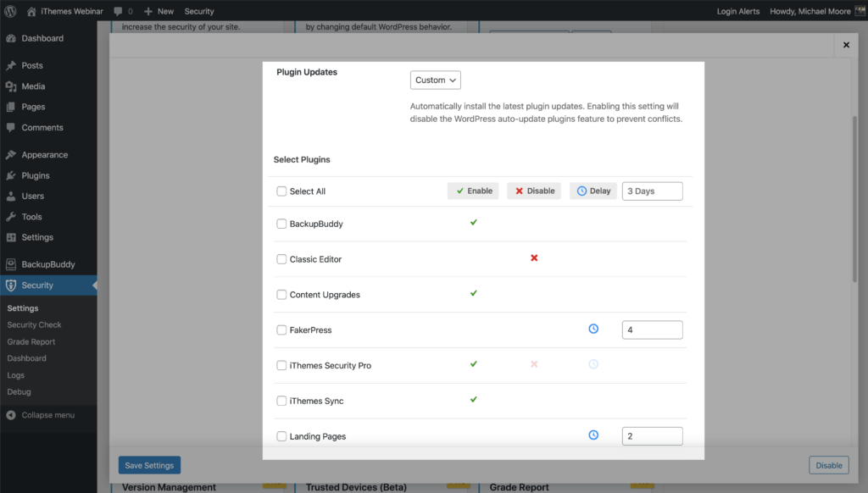Image resolution: width=868 pixels, height=493 pixels.
Task: Click the Dashboard gauge icon in sidebar
Action: pyautogui.click(x=11, y=38)
